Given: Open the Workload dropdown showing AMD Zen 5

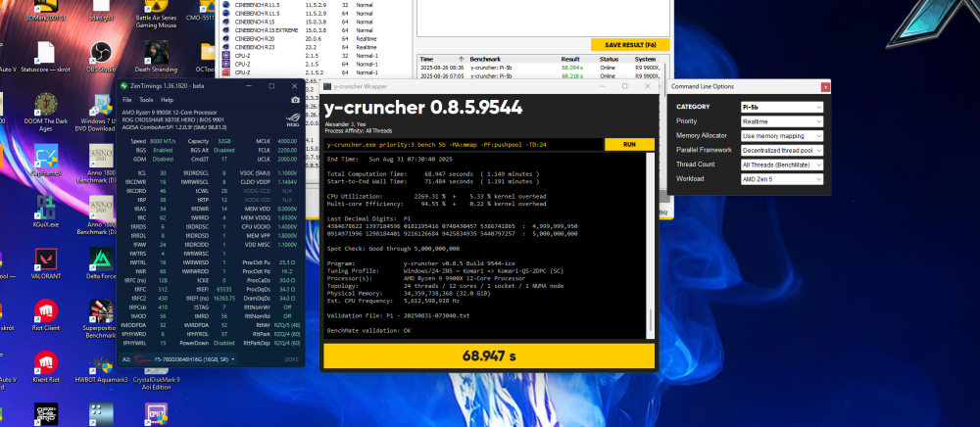Looking at the screenshot, I should (781, 179).
